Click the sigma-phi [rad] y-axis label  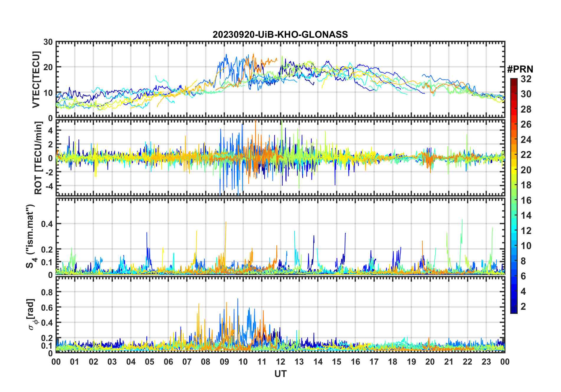[x=32, y=314]
